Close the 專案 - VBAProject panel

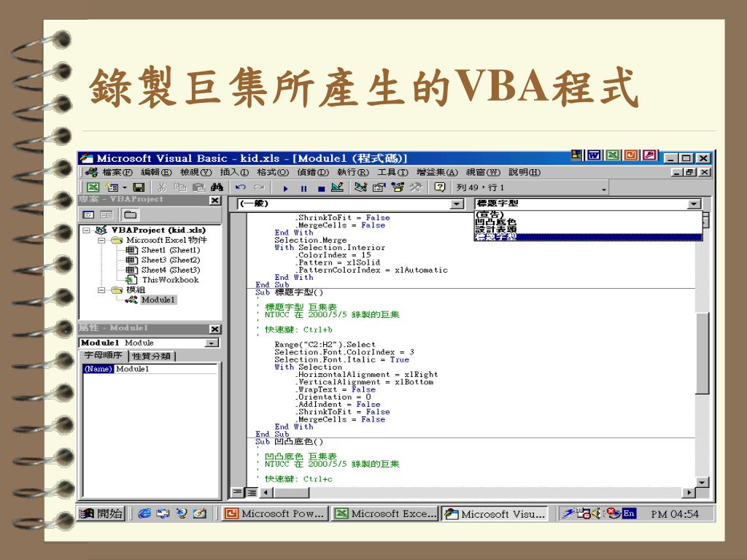215,201
